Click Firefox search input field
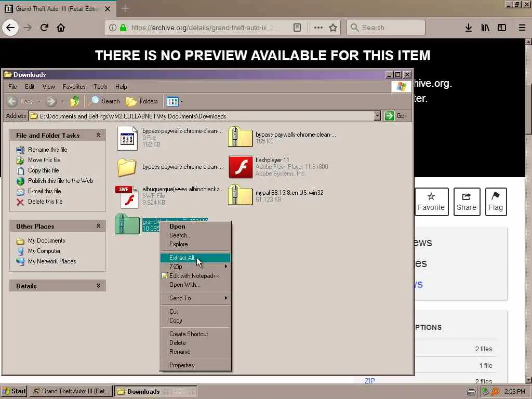This screenshot has height=399, width=532. point(385,28)
